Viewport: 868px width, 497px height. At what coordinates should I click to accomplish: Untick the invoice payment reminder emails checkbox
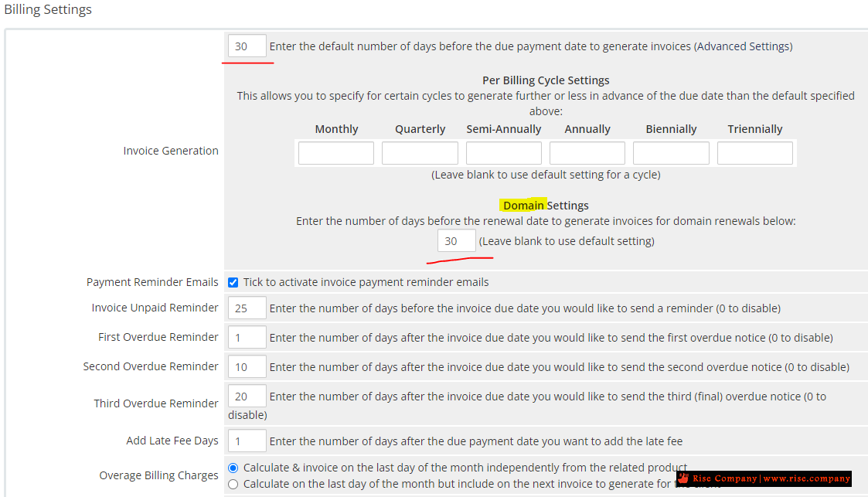(233, 282)
